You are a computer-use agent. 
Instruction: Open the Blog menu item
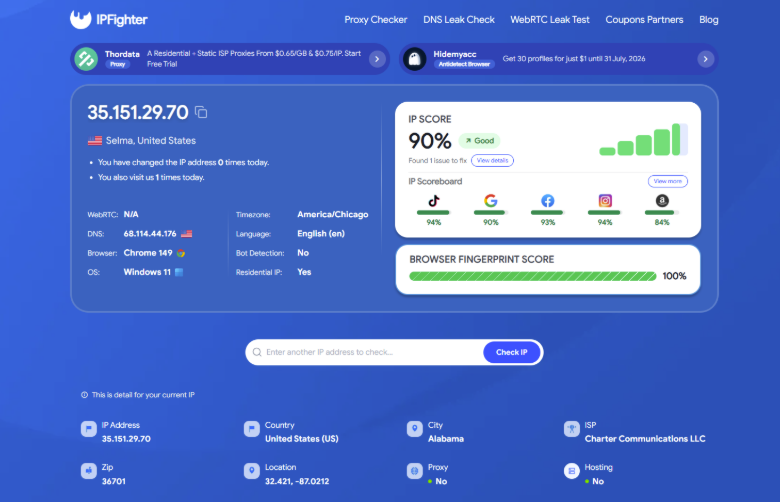(708, 20)
